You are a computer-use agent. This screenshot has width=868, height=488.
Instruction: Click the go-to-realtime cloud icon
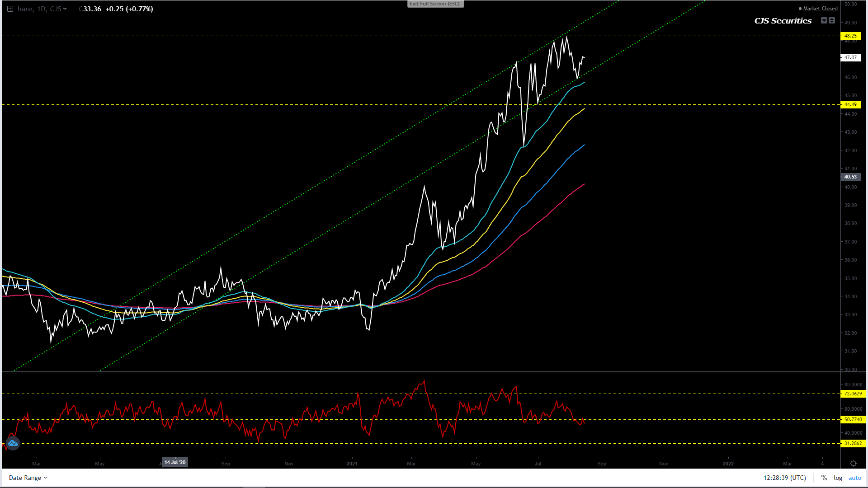pyautogui.click(x=13, y=443)
